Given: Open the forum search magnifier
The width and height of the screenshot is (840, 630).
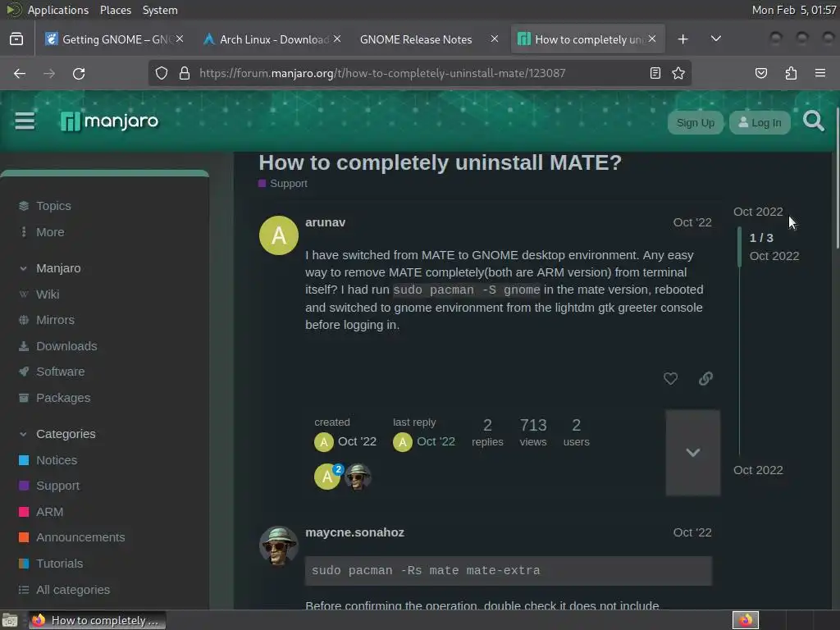Looking at the screenshot, I should pyautogui.click(x=813, y=121).
